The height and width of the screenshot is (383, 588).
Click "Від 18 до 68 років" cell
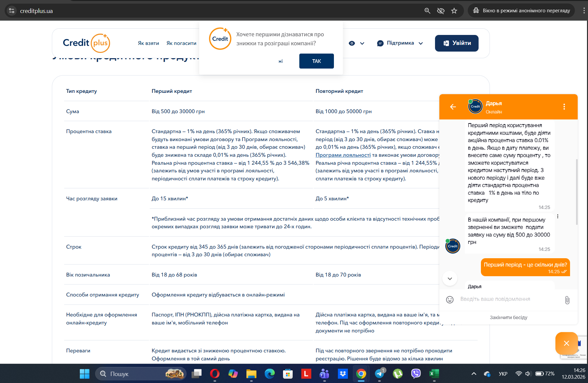[174, 275]
